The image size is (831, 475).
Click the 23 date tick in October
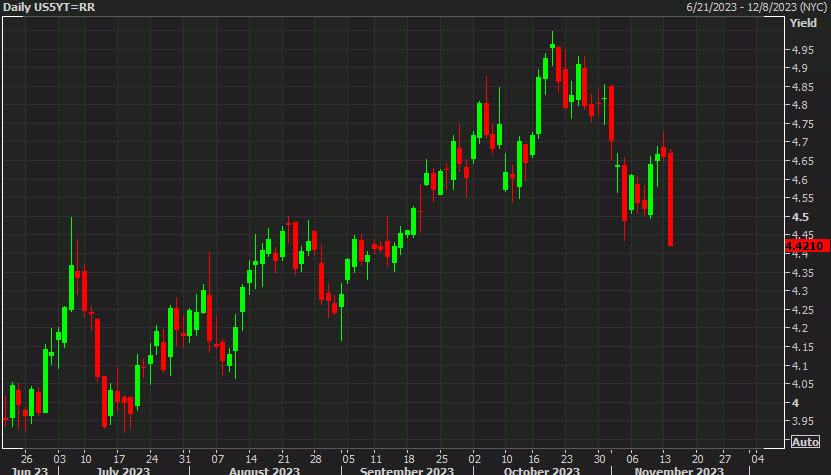pyautogui.click(x=567, y=459)
